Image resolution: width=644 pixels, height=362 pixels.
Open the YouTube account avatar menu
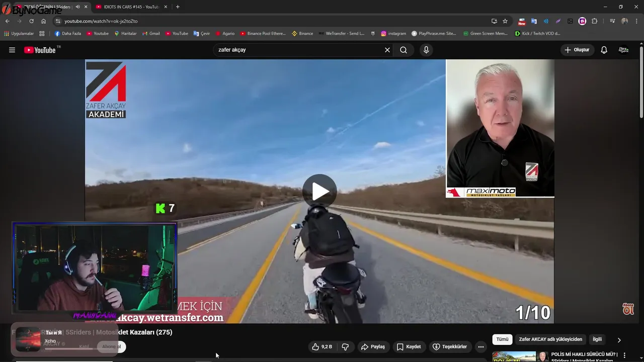[x=623, y=50]
